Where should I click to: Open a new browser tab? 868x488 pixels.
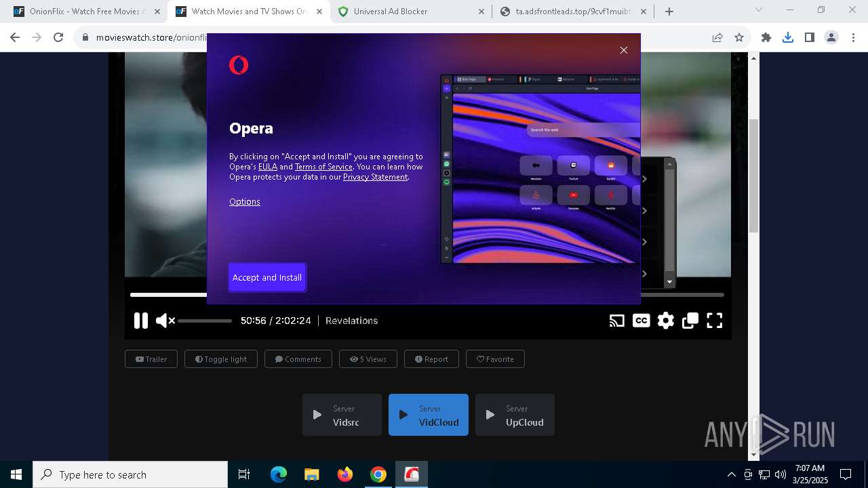(x=669, y=12)
